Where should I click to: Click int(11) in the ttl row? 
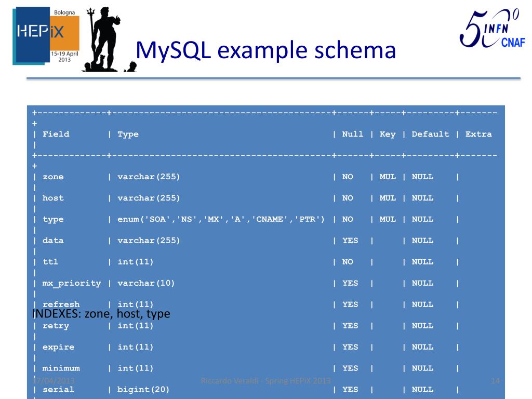point(136,262)
